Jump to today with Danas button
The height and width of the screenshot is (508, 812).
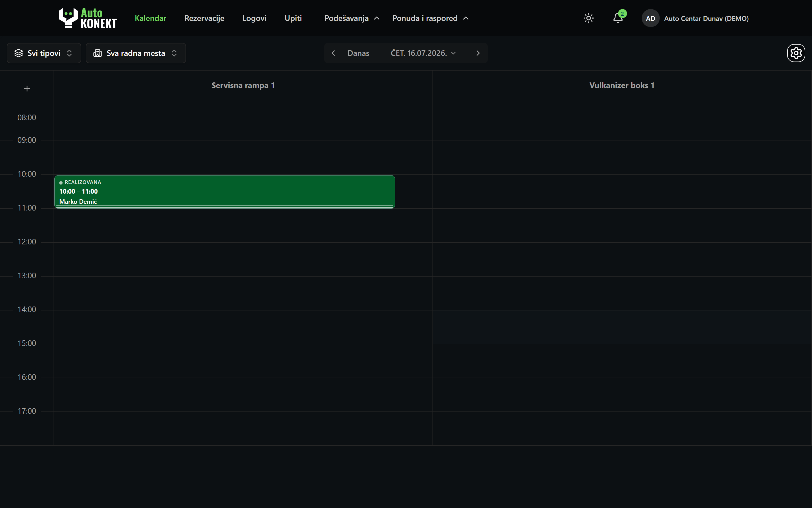(358, 53)
